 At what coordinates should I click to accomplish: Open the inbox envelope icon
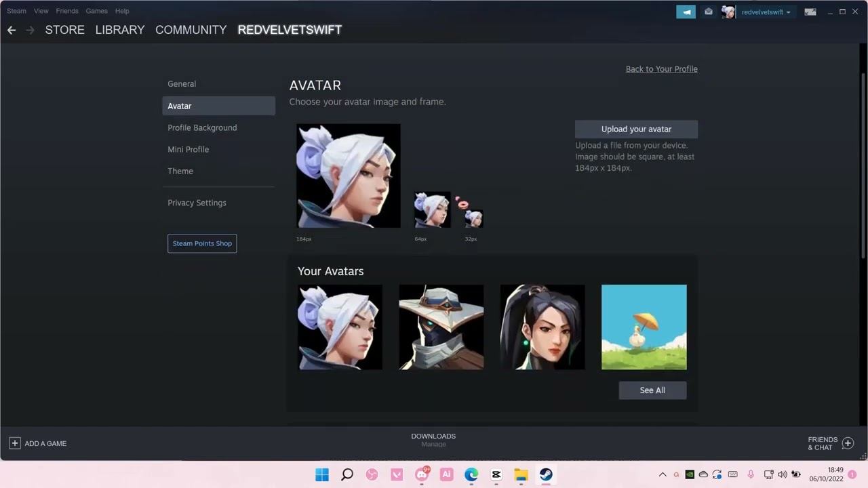708,12
